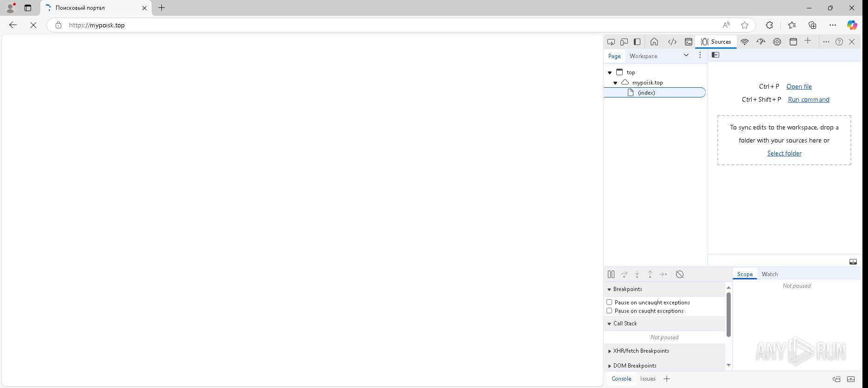Click the Run command link

[x=809, y=99]
